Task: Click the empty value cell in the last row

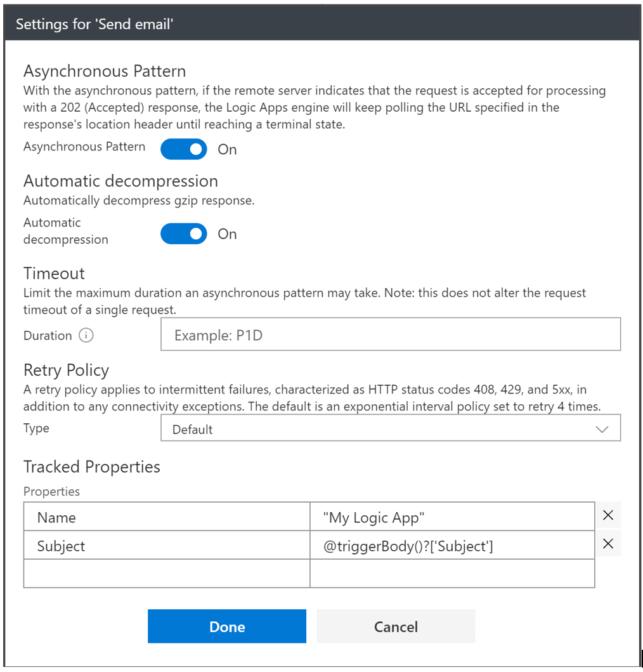Action: [452, 573]
